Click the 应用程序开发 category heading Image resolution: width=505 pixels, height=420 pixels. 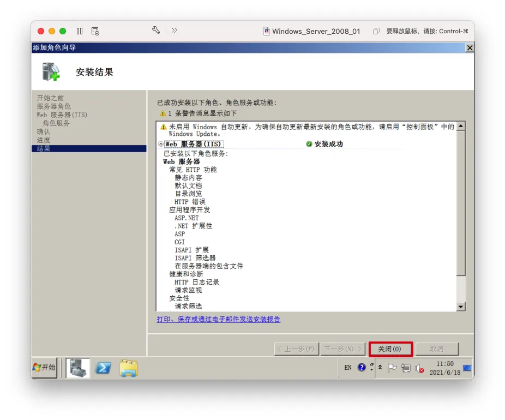pos(189,210)
